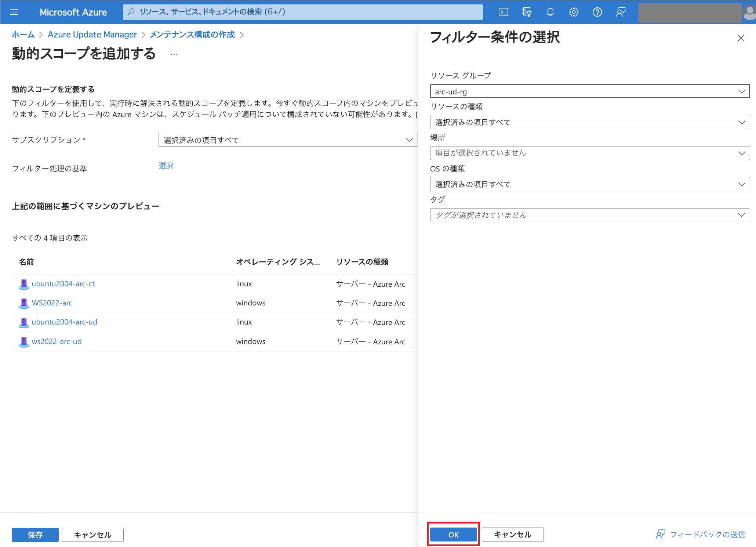The height and width of the screenshot is (547, 756).
Task: Open the help question mark icon
Action: tap(597, 12)
